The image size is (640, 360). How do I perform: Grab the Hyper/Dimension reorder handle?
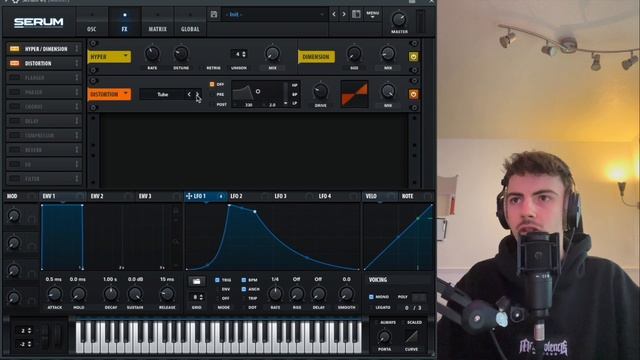77,49
